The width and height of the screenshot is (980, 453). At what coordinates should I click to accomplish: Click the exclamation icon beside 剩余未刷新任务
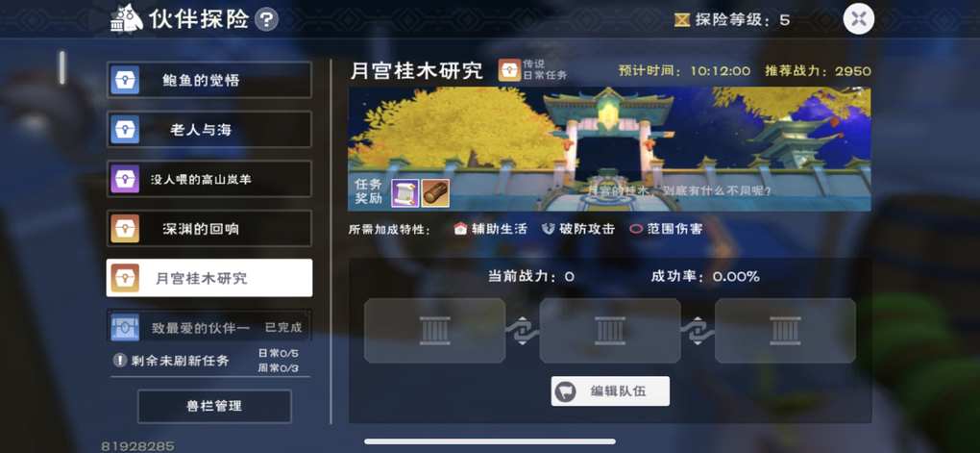120,361
